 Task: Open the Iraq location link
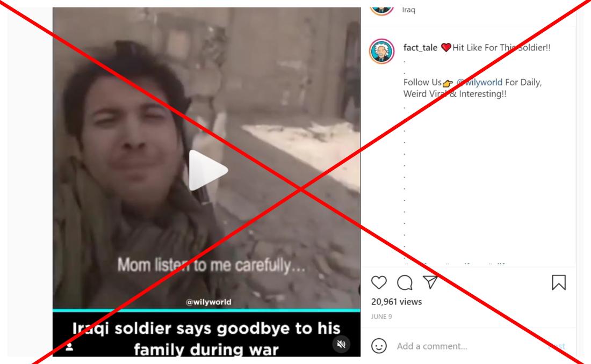pyautogui.click(x=408, y=10)
